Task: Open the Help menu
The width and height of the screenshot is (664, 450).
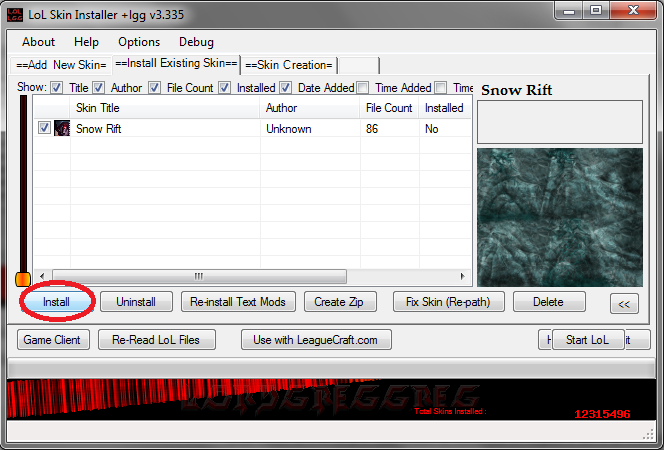Action: (x=86, y=42)
